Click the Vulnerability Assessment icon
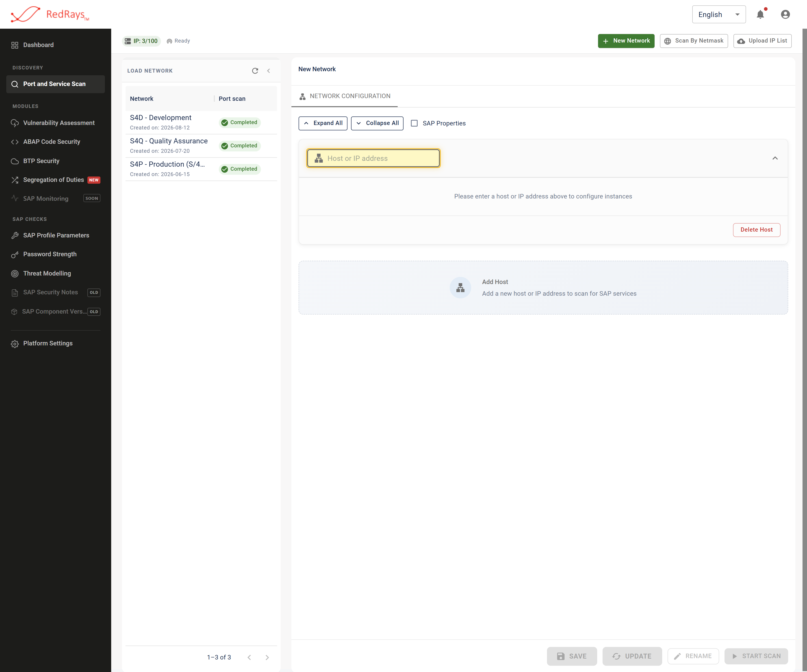This screenshot has width=807, height=672. click(x=15, y=123)
